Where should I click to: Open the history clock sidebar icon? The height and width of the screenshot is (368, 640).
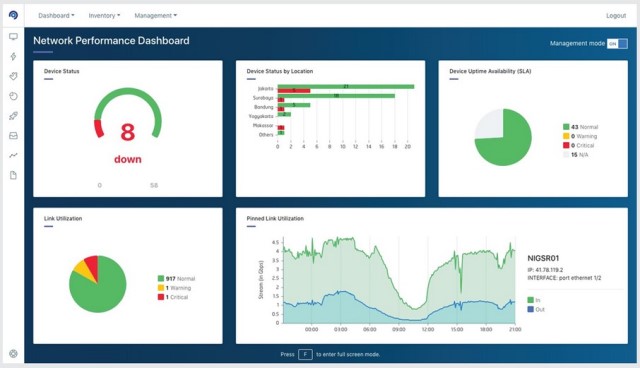13,96
